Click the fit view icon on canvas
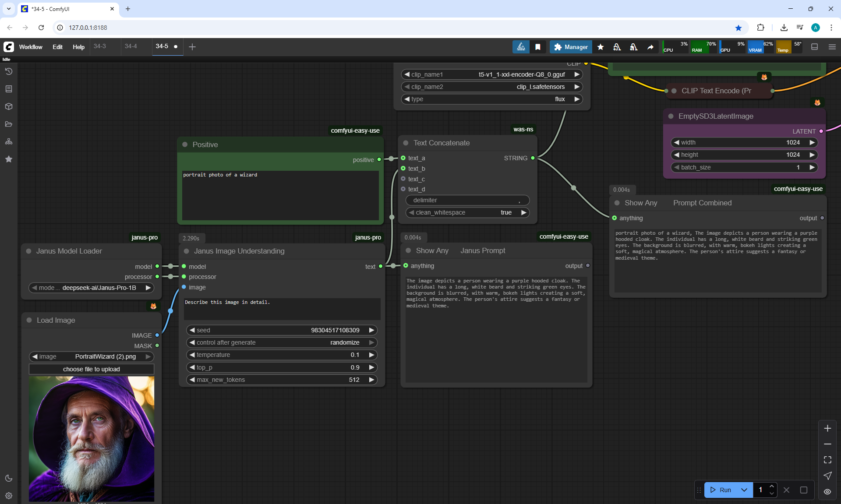841x504 pixels. click(x=827, y=460)
